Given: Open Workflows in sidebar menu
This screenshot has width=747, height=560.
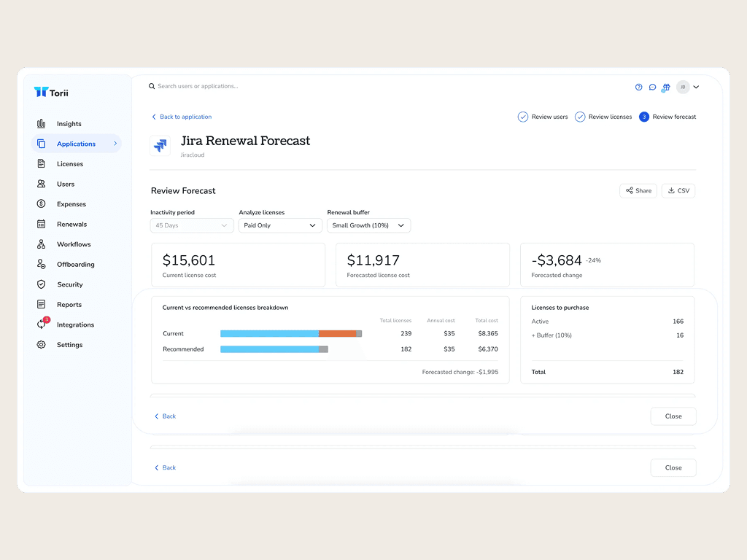Looking at the screenshot, I should point(74,244).
